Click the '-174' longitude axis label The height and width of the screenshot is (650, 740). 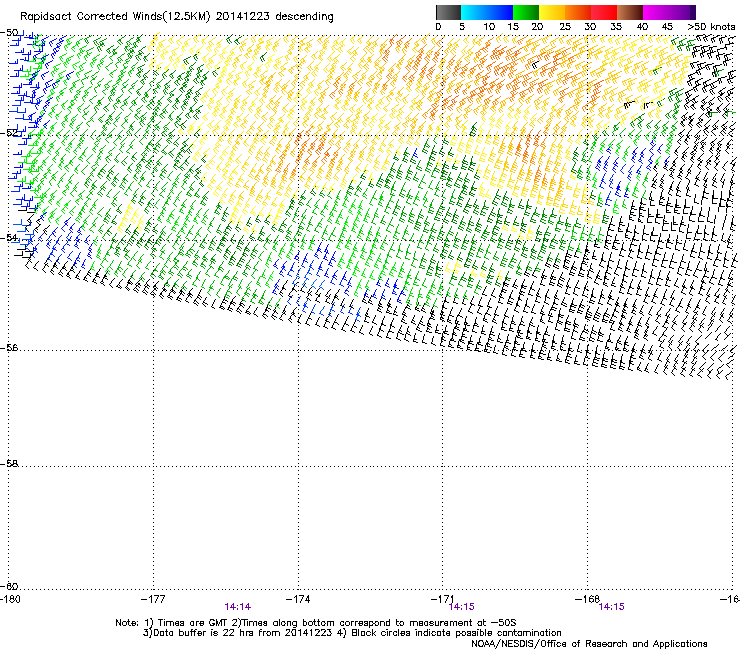coord(298,599)
